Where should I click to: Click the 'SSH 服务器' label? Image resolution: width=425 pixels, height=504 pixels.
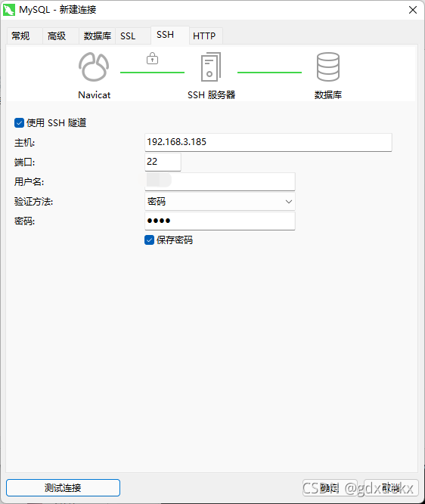[x=212, y=94]
